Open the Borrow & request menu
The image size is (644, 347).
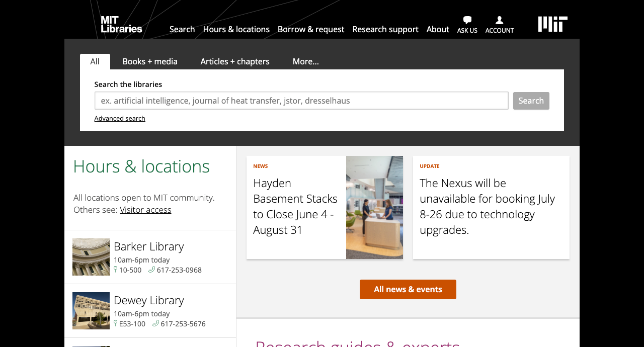(x=311, y=29)
